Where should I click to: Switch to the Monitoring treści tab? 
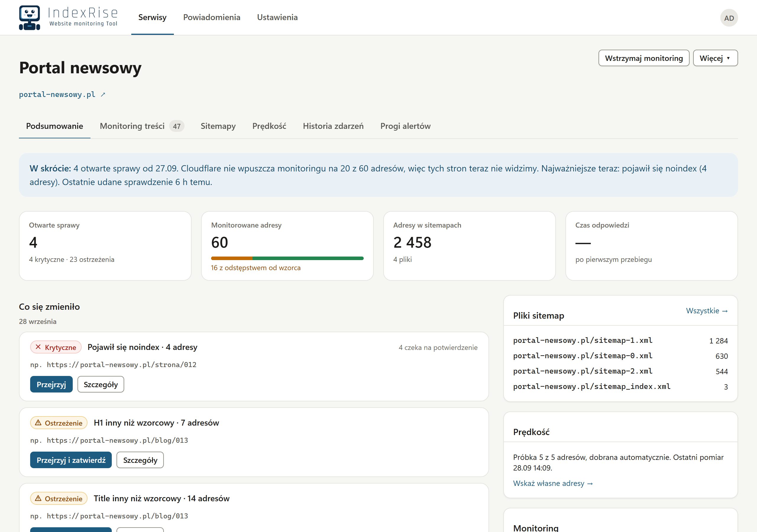[x=142, y=126]
